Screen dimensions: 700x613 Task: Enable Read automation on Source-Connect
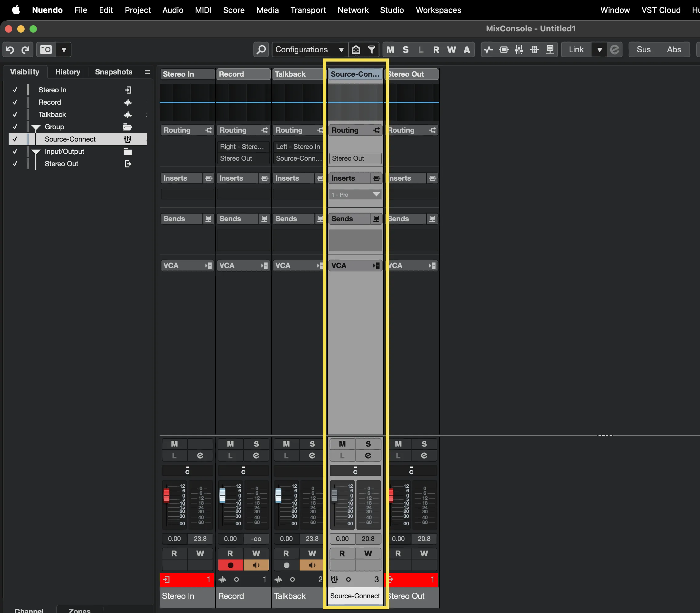[x=342, y=554]
